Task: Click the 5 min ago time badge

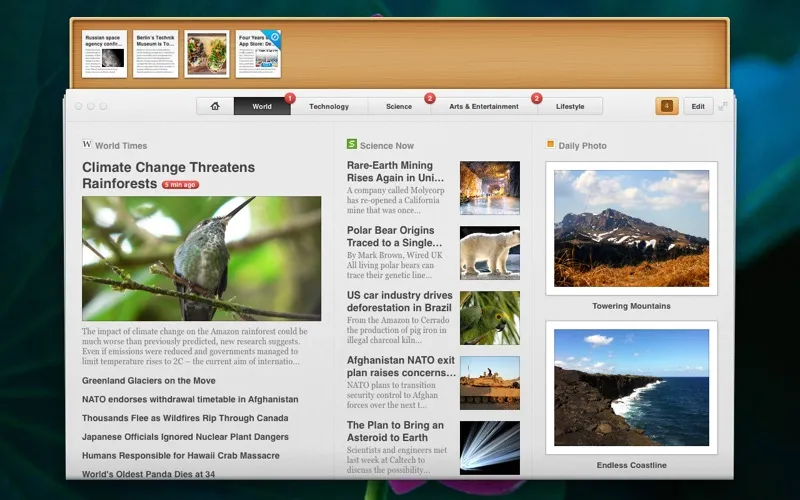Action: 181,185
